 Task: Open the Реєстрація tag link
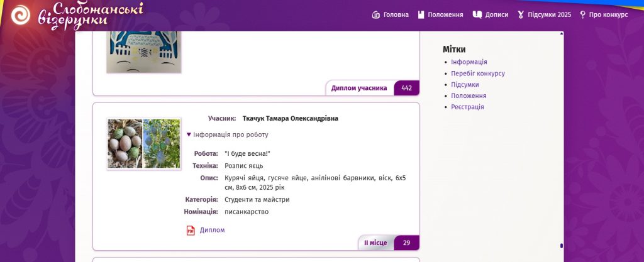[x=467, y=107]
